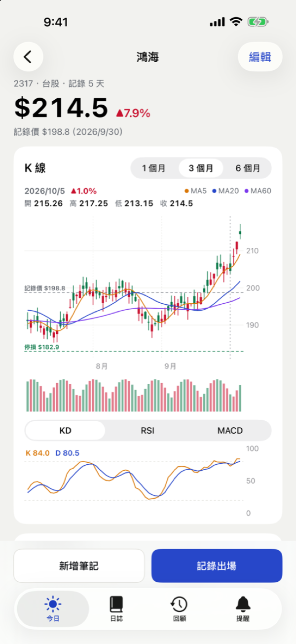Tap the K 84.0 value
Screen dimensions: 296x644
point(37,453)
